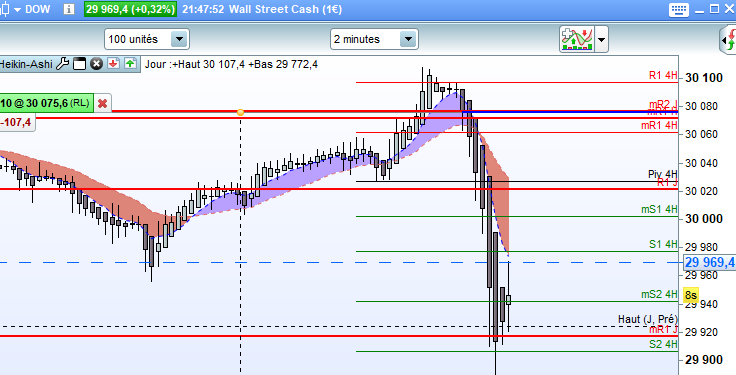Maximize the chart window
736x375 pixels.
coord(714,9)
